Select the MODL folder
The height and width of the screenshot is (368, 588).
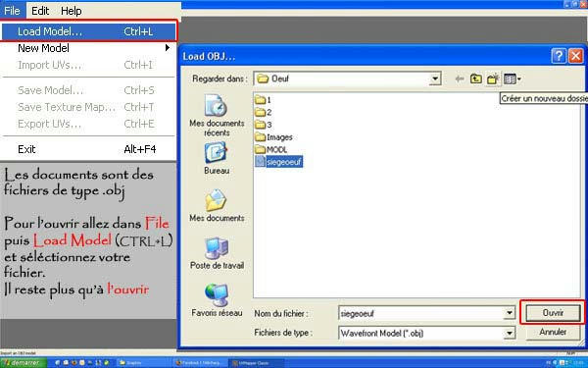(271, 149)
